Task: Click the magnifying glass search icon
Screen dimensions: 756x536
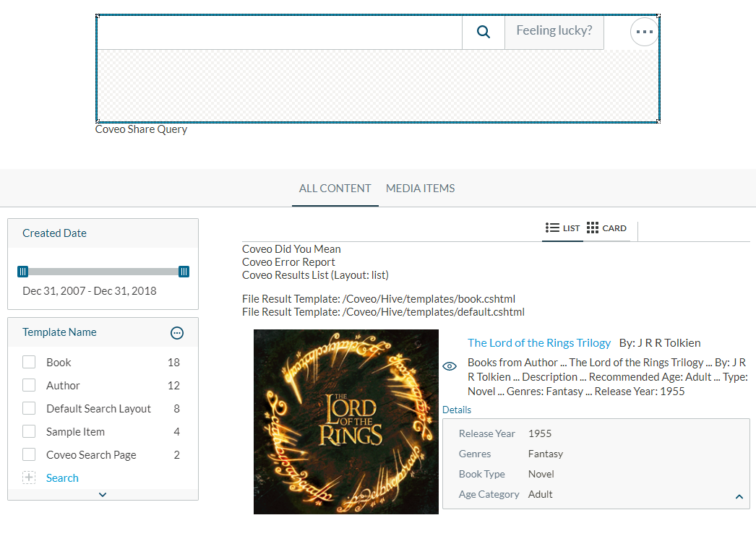Action: click(483, 32)
